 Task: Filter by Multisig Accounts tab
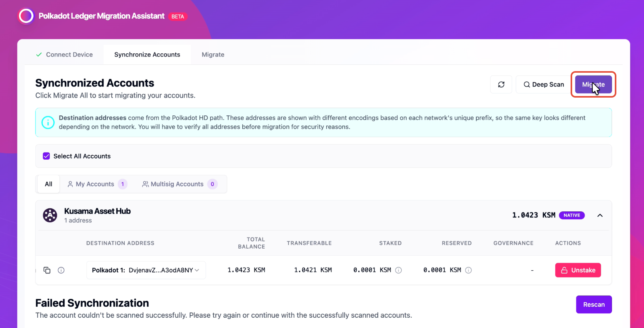coord(180,184)
